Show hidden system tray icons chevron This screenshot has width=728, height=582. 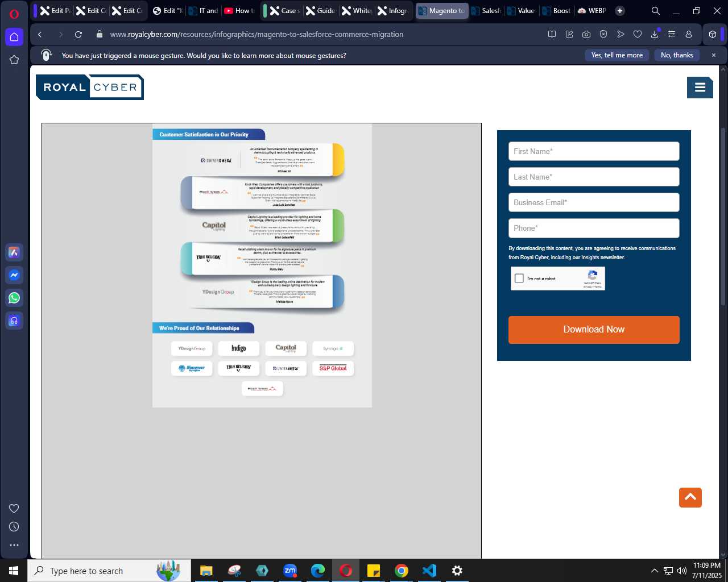pos(655,571)
